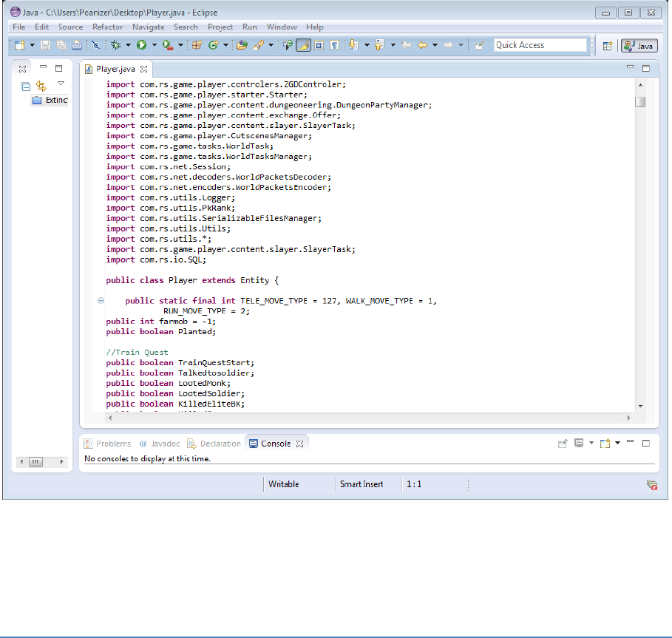Click the Debug bug icon in toolbar
Viewport: 672px width, 638px height.
116,45
